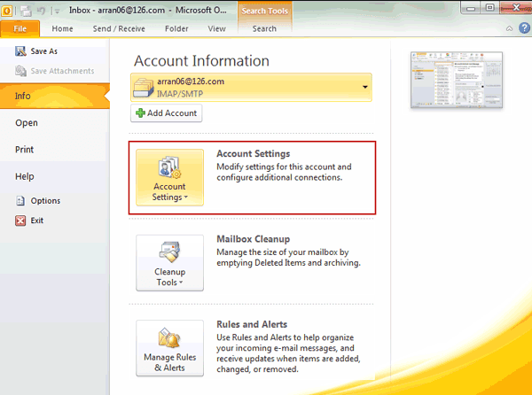Click the Undo quick access icon
Screen dimensions: 532x395
pyautogui.click(x=42, y=11)
